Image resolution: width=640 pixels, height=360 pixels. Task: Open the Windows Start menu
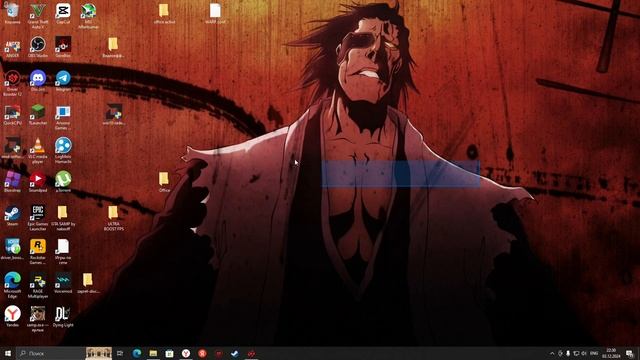point(8,353)
